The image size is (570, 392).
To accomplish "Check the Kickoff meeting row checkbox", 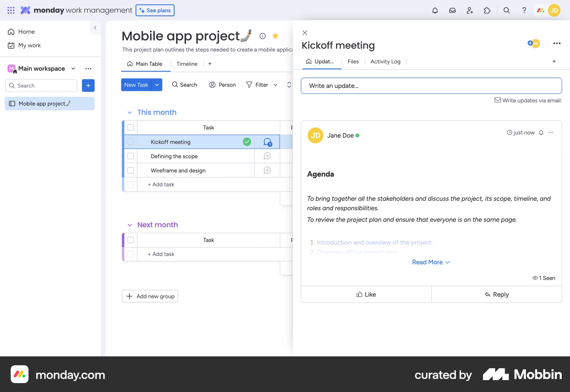I will tap(131, 142).
